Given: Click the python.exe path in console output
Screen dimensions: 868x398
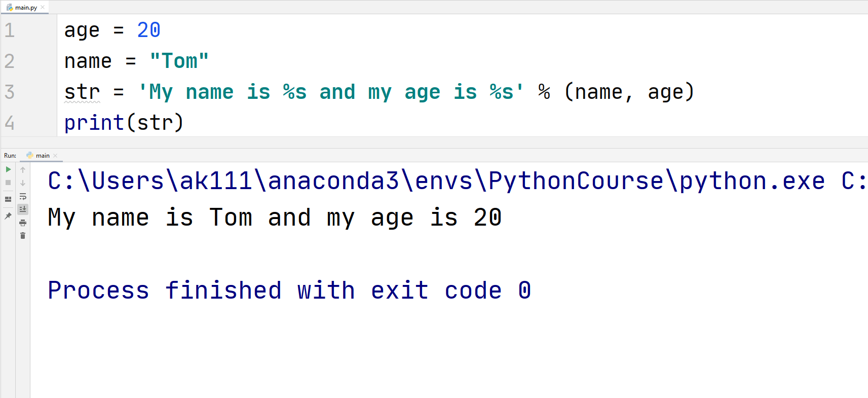Looking at the screenshot, I should (436, 181).
